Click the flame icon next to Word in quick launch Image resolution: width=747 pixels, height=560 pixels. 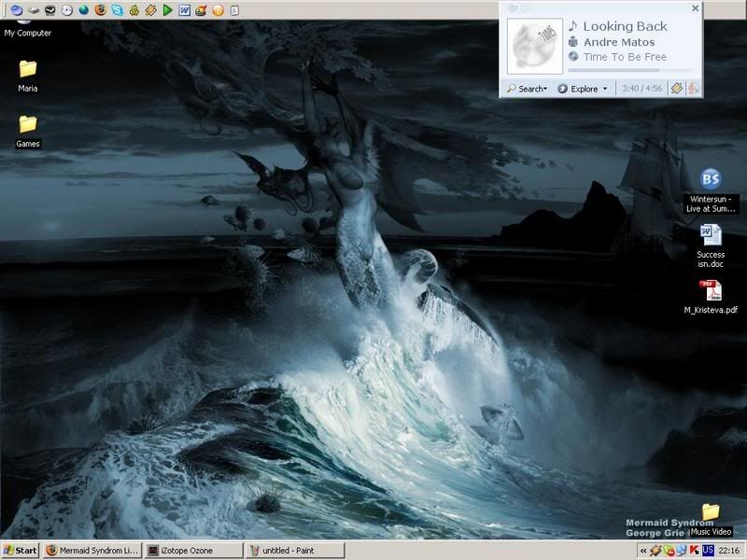pos(201,10)
